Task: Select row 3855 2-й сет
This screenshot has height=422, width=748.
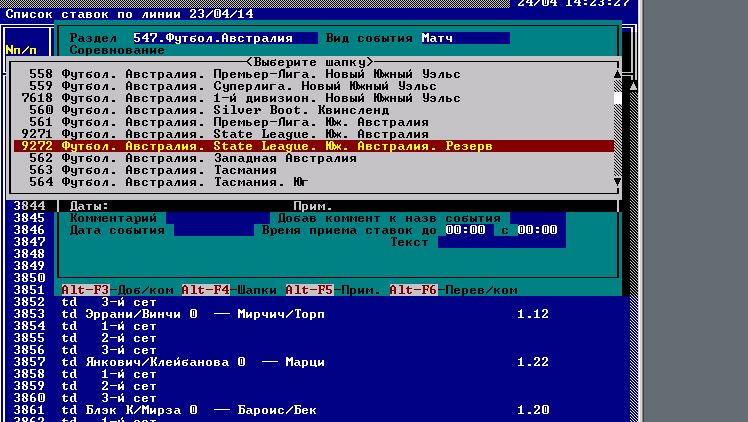Action: pyautogui.click(x=317, y=338)
